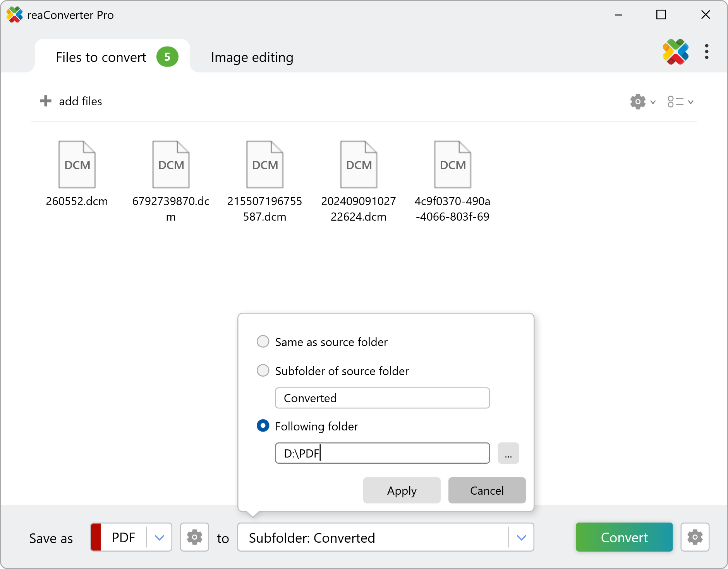The width and height of the screenshot is (728, 569).
Task: Click the folder browse ellipsis button
Action: [508, 453]
